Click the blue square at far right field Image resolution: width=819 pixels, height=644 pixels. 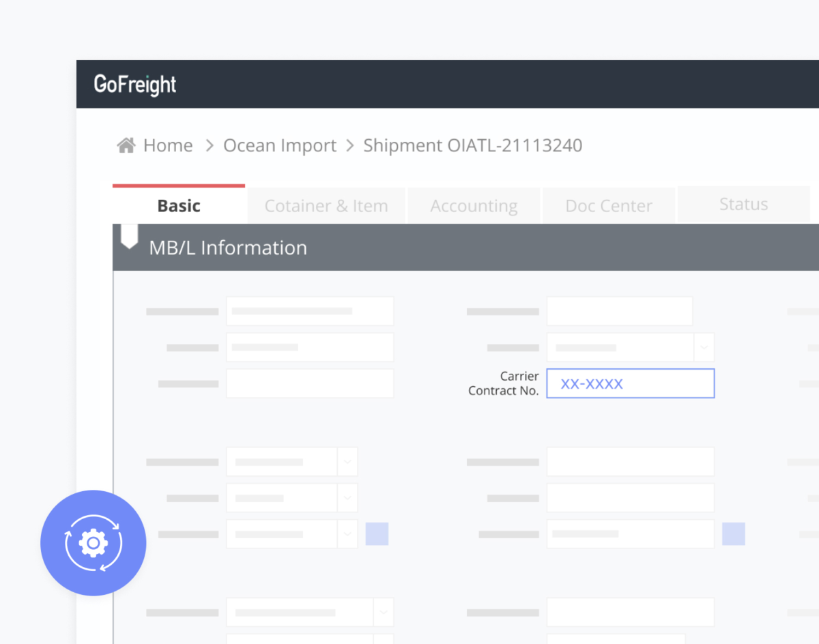tap(734, 533)
